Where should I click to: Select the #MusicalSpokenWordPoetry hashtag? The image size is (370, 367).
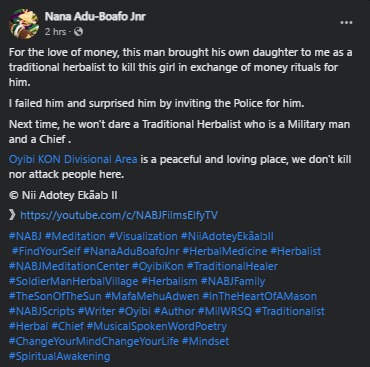point(157,326)
